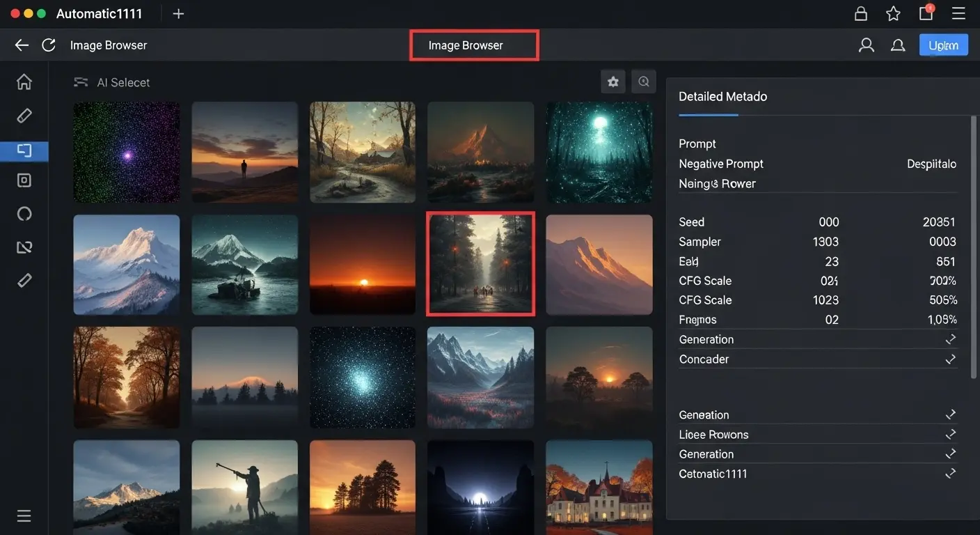Screen dimensions: 980x535
Task: Open the top-right hamburger menu
Action: 958,13
